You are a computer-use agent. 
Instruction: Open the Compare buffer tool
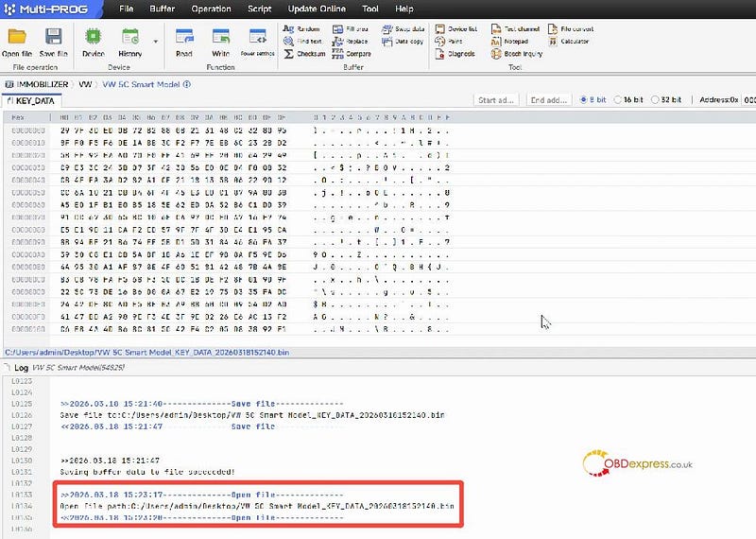[352, 54]
